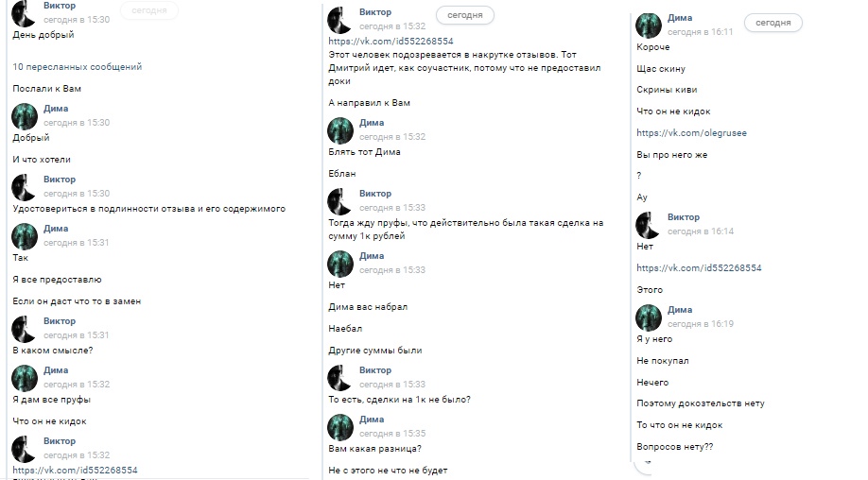The height and width of the screenshot is (480, 868).
Task: Click the "сегодня в 15:35" timestamp
Action: (x=392, y=434)
